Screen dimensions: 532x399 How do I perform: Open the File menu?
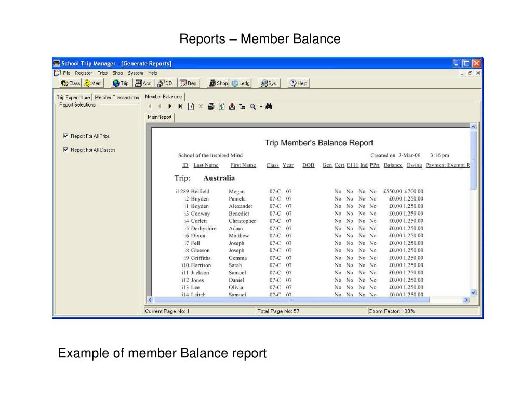[66, 73]
